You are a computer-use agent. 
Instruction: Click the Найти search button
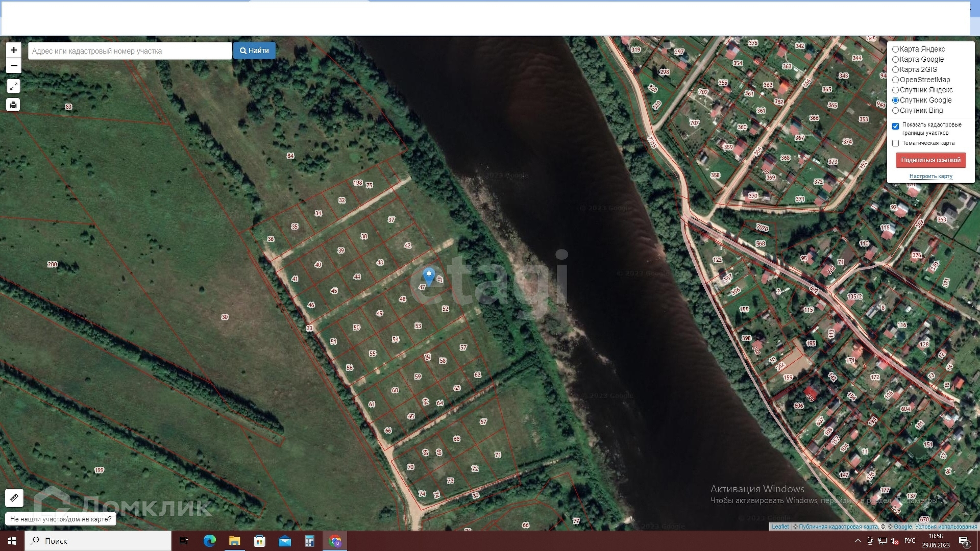pos(254,51)
